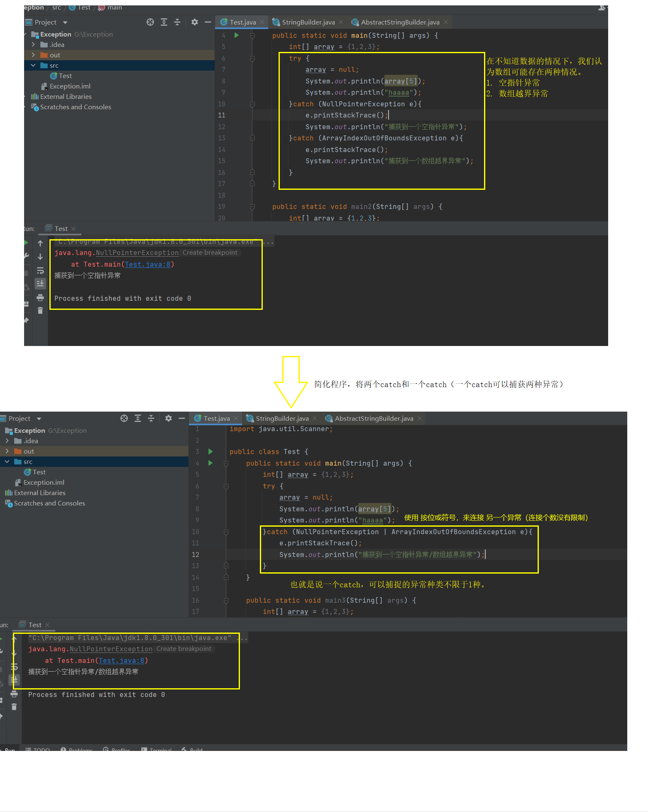The image size is (648, 812).
Task: Toggle Soft-Wrap in lower Run console
Action: [x=14, y=667]
